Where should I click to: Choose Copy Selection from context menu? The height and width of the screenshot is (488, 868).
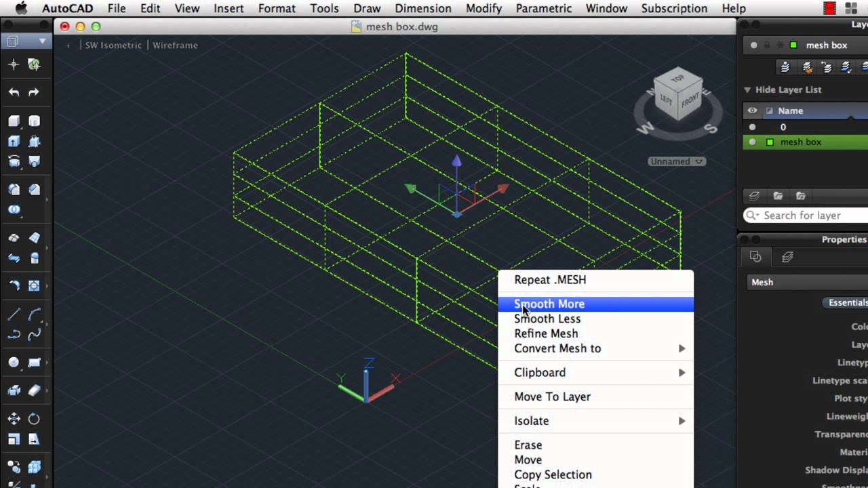595,474
